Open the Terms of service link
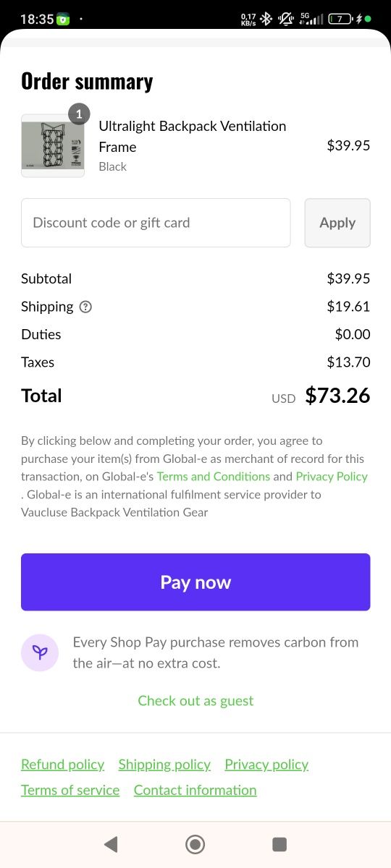 click(70, 791)
